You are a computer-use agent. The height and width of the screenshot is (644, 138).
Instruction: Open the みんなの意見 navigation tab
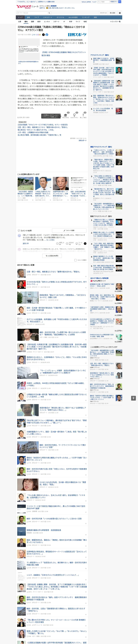[x=73, y=17]
